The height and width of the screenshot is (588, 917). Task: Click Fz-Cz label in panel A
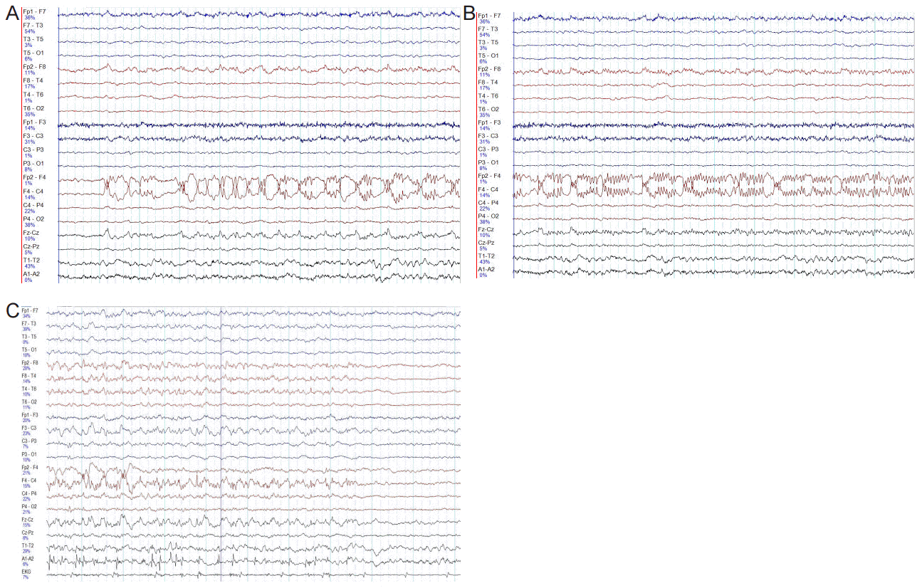[x=31, y=233]
